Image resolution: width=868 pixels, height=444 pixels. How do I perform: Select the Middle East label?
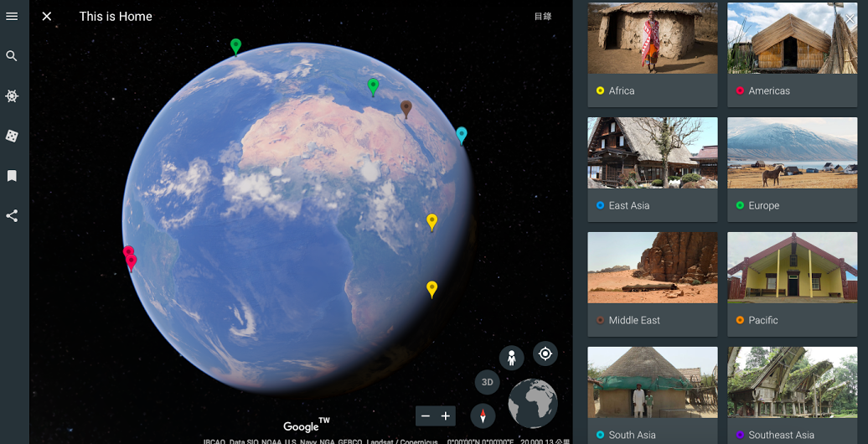click(634, 320)
